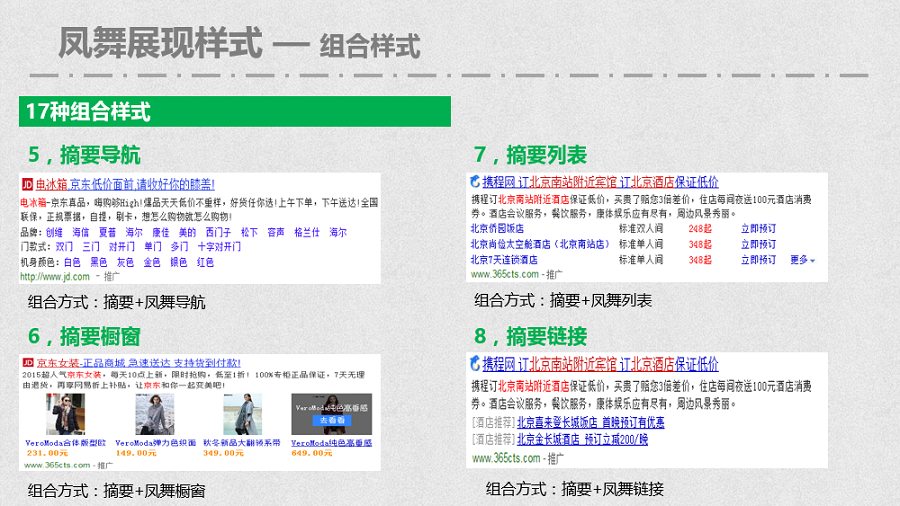The width and height of the screenshot is (900, 506).
Task: Select the 西门子 brand link
Action: (x=218, y=232)
